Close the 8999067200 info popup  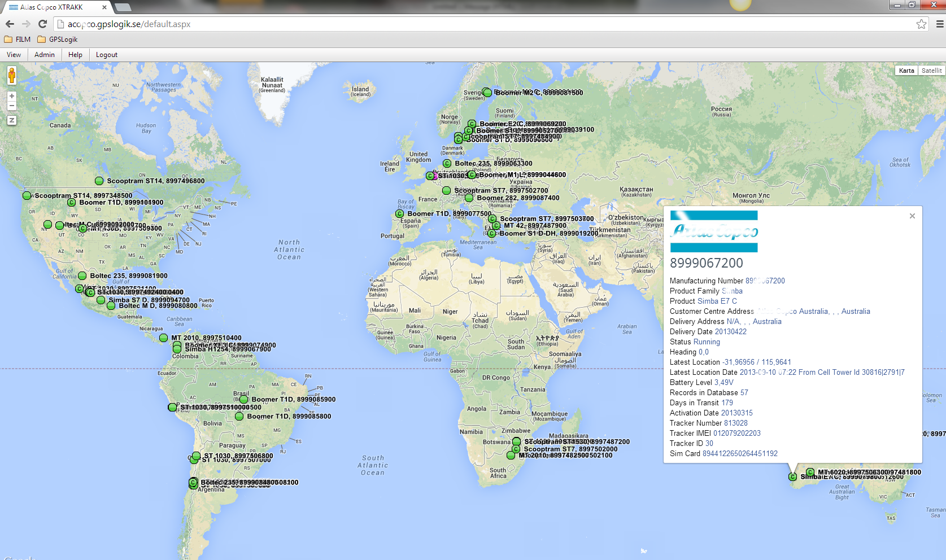[912, 216]
